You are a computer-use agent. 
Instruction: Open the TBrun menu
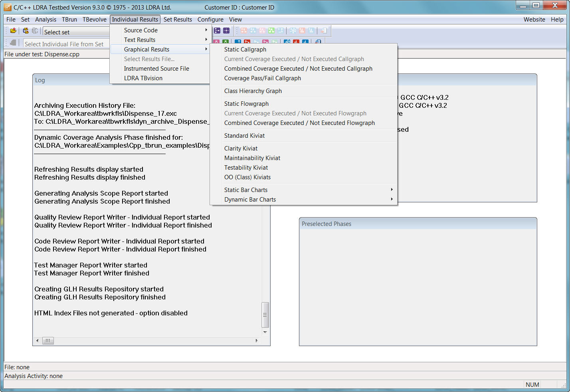click(x=69, y=20)
